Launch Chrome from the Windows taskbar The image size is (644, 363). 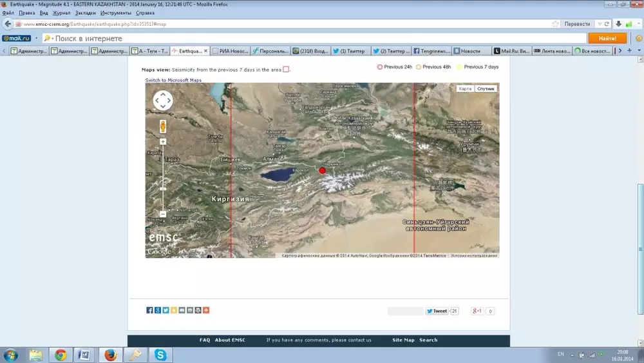tap(61, 355)
